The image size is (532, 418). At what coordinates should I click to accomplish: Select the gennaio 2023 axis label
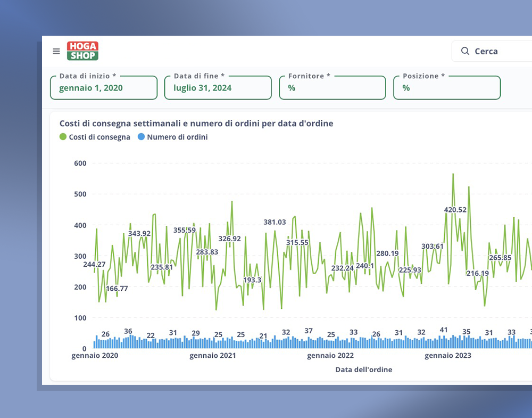(448, 356)
